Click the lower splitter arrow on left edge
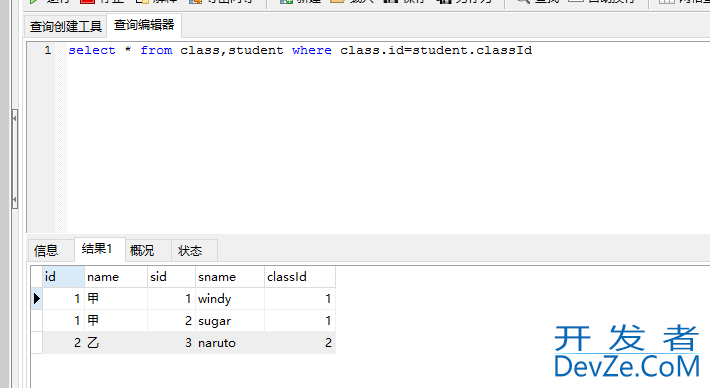The image size is (710, 388). (15, 200)
